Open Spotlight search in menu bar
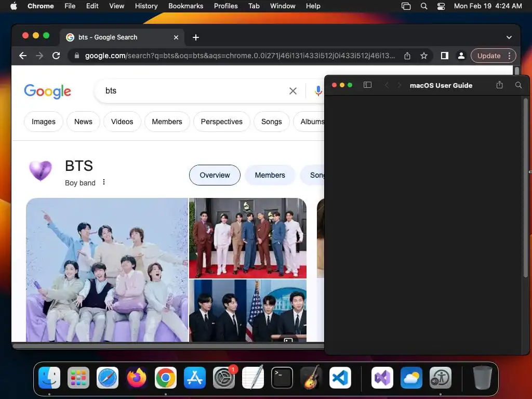This screenshot has height=399, width=532. [424, 6]
